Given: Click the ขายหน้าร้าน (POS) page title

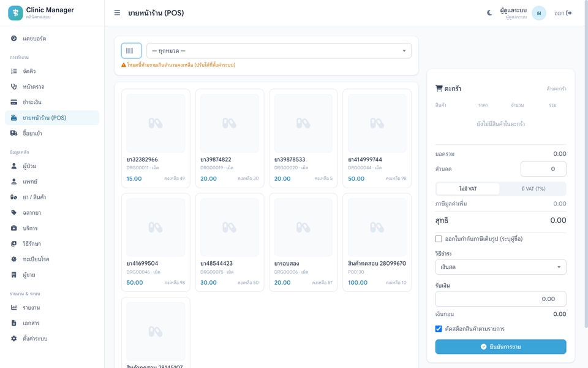Looking at the screenshot, I should click(156, 13).
